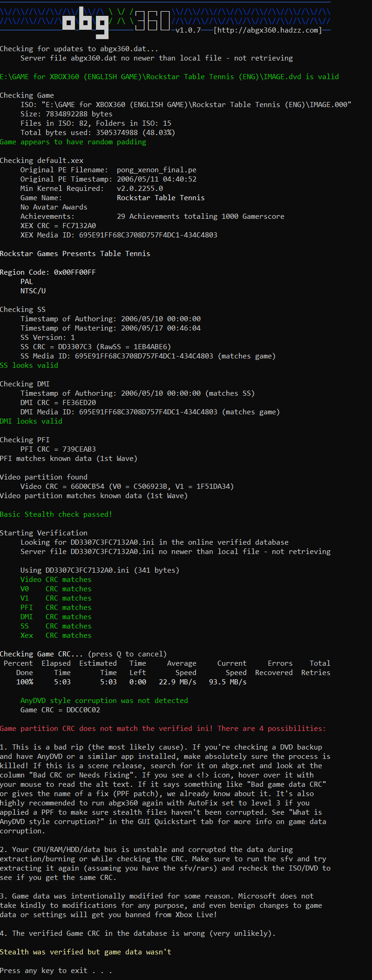Click 'Timestamp of Mastering: 2006/05/17' line

click(x=110, y=328)
